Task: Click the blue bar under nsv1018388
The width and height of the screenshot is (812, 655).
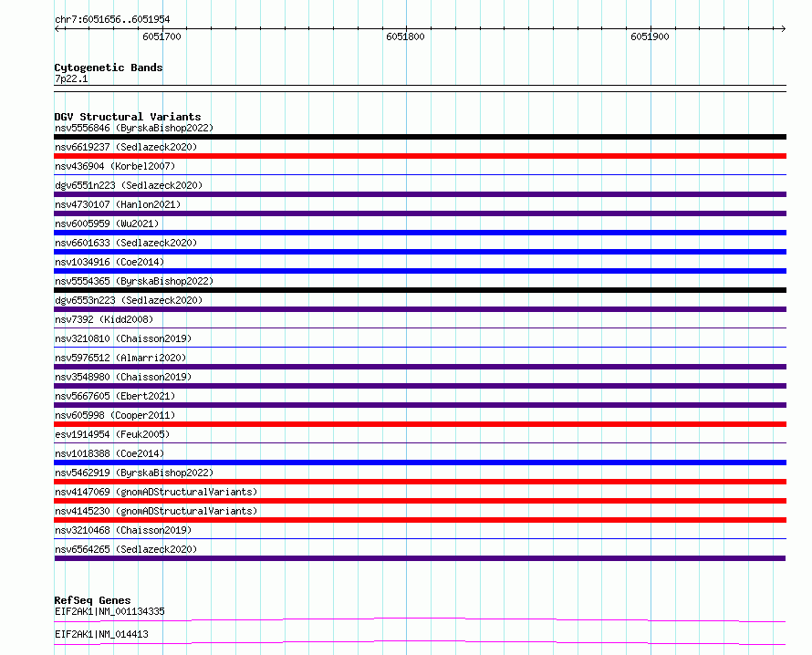Action: [420, 463]
